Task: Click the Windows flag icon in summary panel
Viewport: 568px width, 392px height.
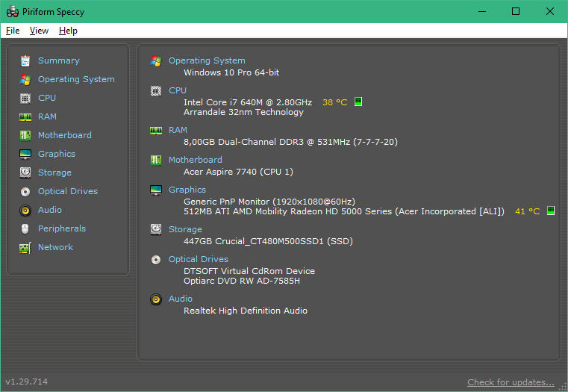Action: tap(156, 61)
